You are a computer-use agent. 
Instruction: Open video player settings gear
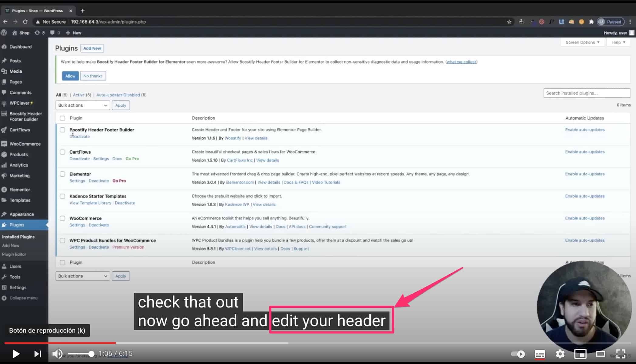[x=560, y=354]
